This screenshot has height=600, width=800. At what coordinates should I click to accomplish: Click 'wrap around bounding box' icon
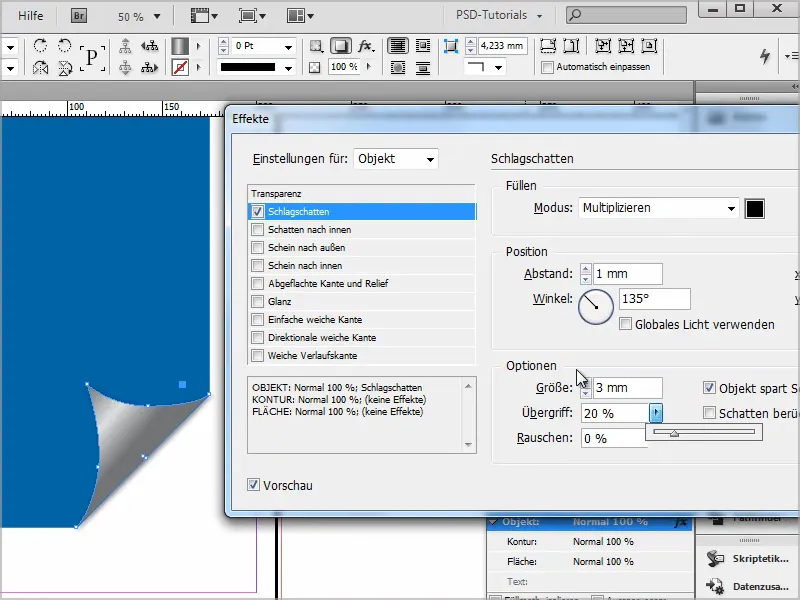(423, 46)
